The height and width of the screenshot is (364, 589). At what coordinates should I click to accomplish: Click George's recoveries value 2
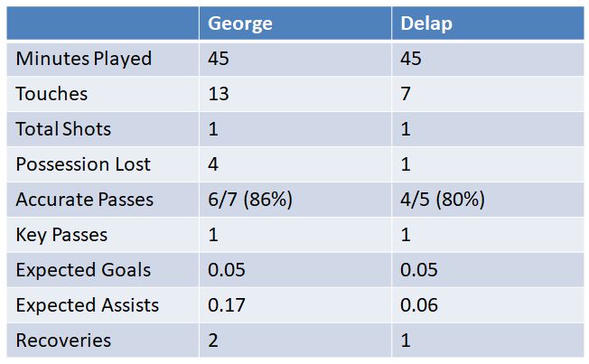[213, 341]
